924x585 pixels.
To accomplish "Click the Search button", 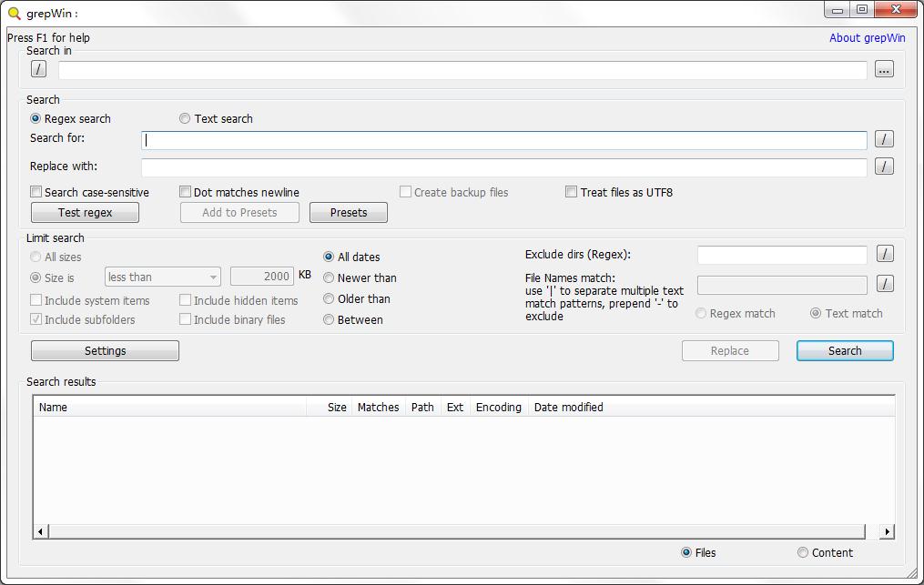I will click(844, 350).
